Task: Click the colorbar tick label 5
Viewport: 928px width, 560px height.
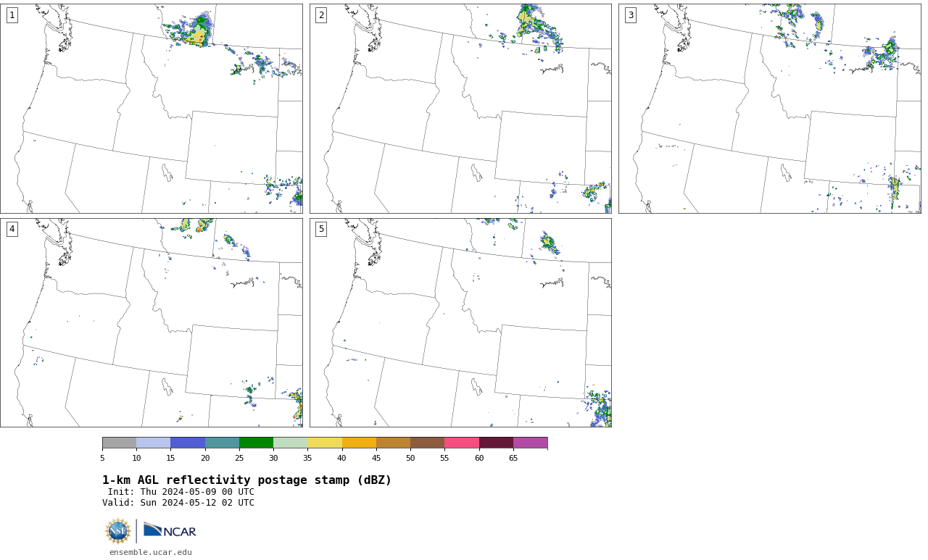Action: click(102, 458)
